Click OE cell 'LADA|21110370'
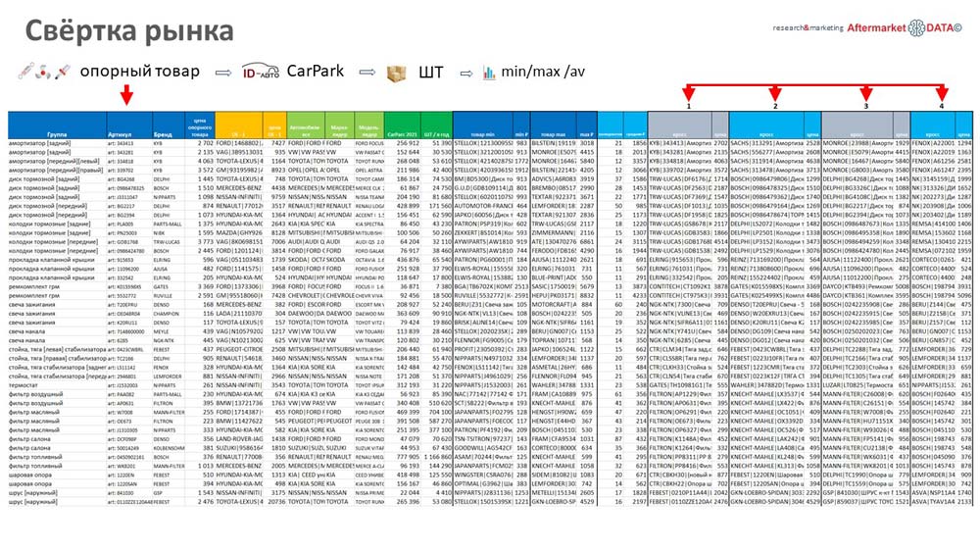The image size is (980, 552). coord(239,314)
